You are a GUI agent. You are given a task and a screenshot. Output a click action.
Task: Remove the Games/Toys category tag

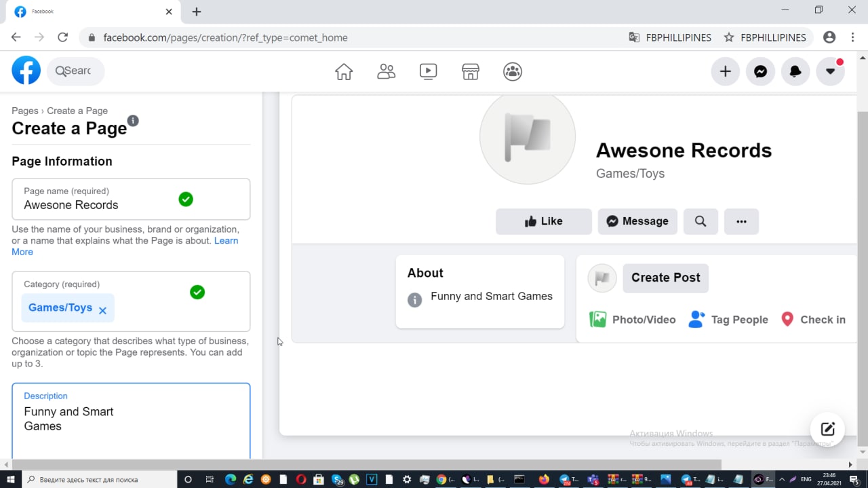pyautogui.click(x=102, y=311)
